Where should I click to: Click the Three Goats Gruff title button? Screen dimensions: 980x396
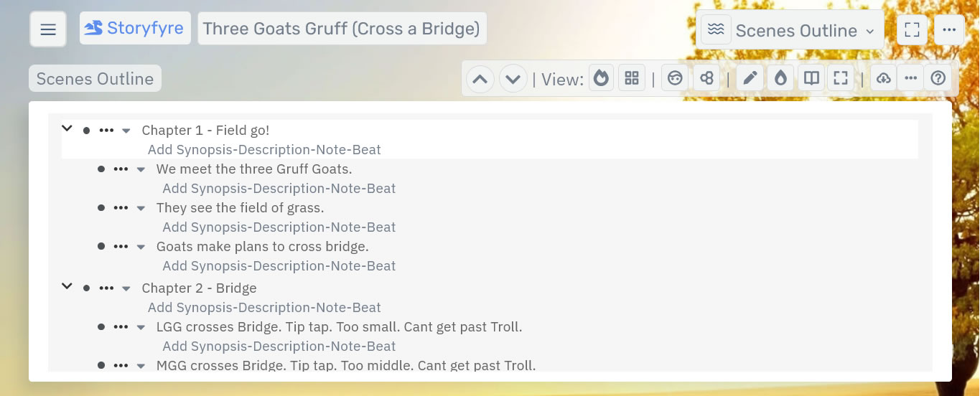(342, 29)
